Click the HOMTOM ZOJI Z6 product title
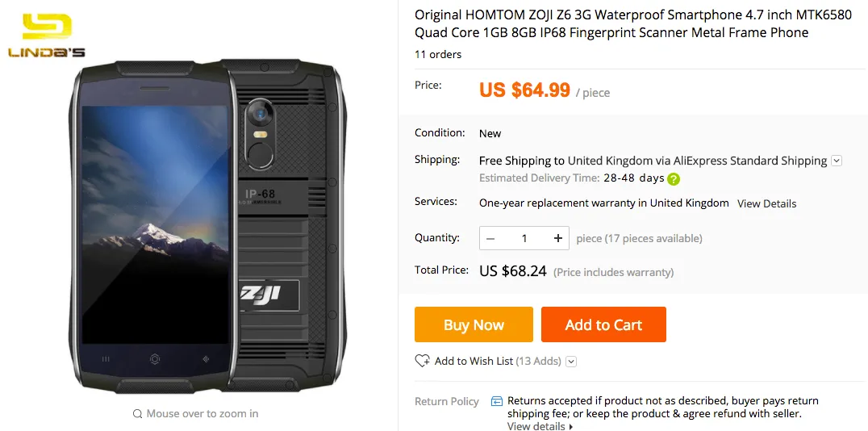 click(632, 23)
